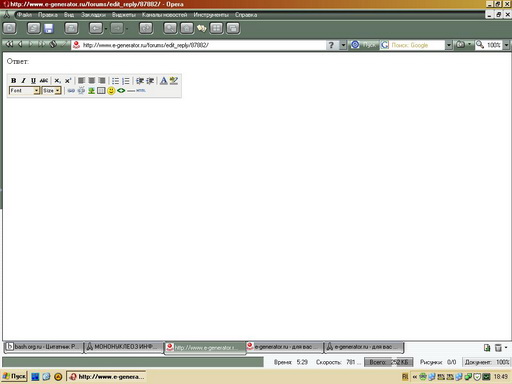
Task: Click the blue floppy disk save button
Action: pos(49,28)
